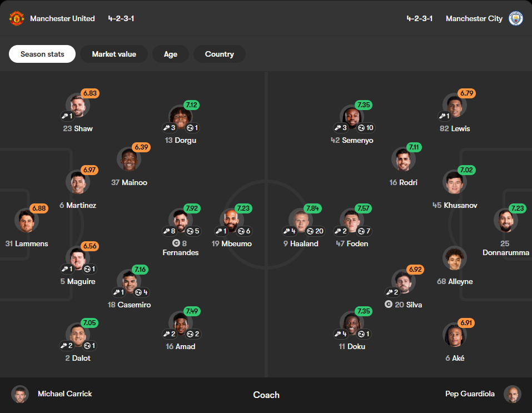Click Doku's assists boot icon
The image size is (532, 413).
(337, 334)
